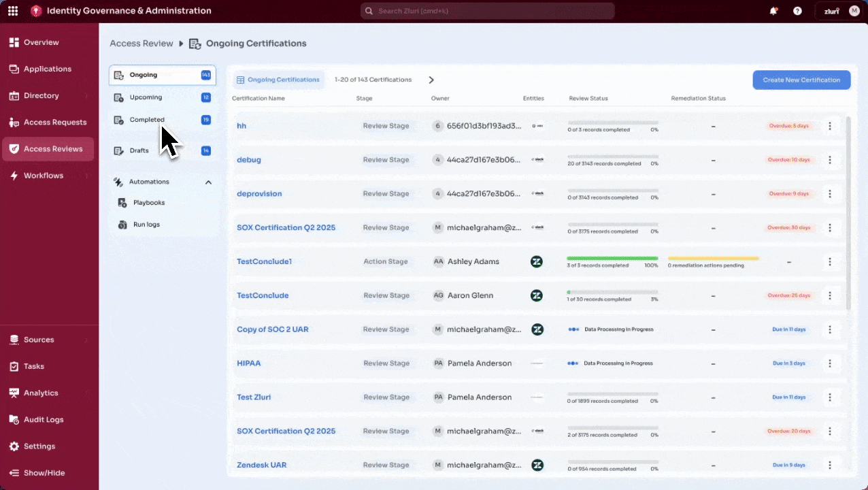
Task: Open the help question mark icon
Action: [797, 11]
